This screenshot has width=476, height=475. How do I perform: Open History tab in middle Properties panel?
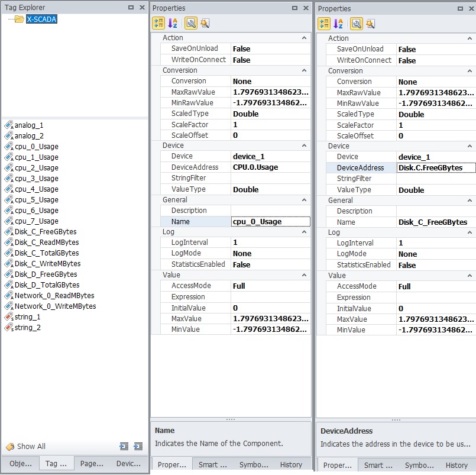pos(291,465)
